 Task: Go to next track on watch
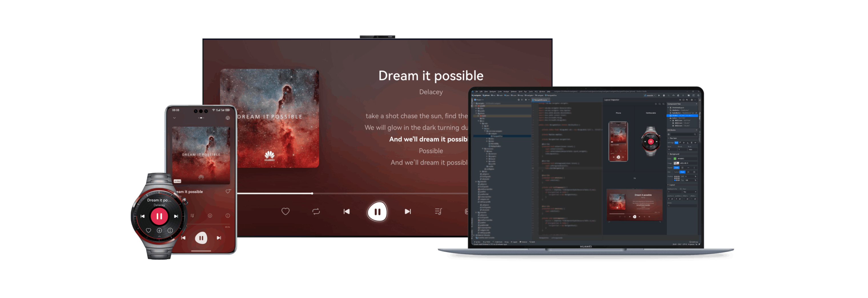click(x=176, y=216)
